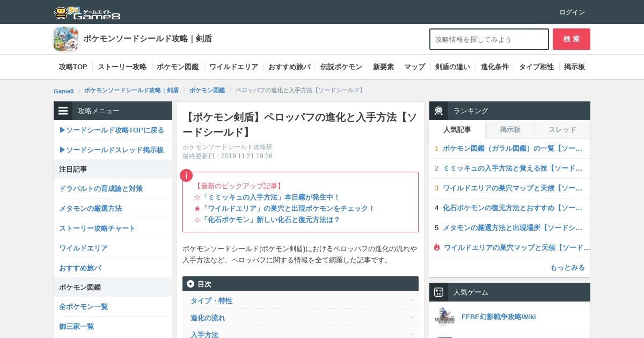644x338 pixels.
Task: Open the 剣盾の違い nav item
Action: pos(452,67)
